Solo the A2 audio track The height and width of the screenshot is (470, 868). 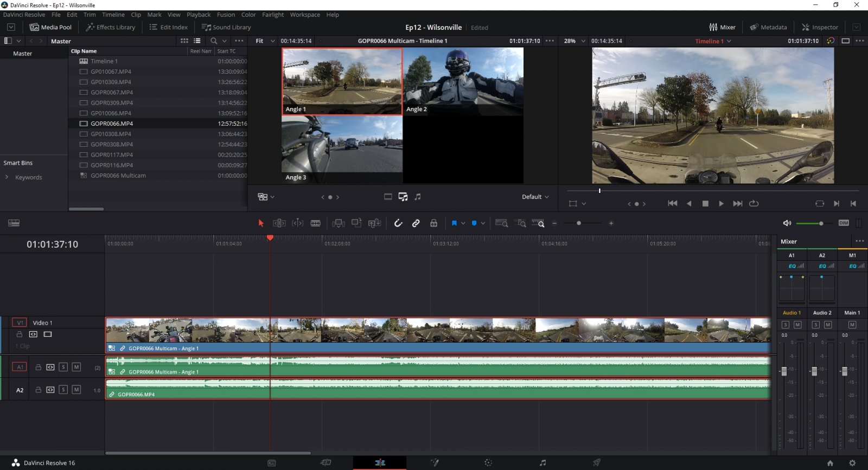pos(63,390)
